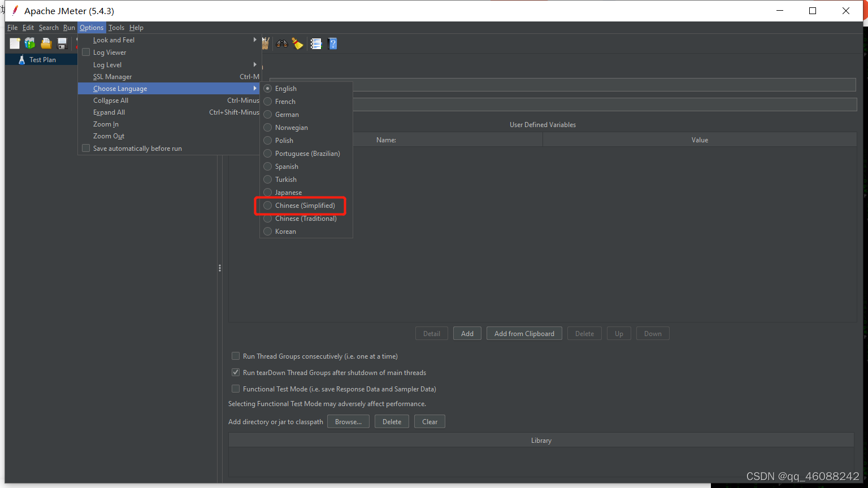
Task: Click the Test Plan flask icon
Action: (21, 59)
